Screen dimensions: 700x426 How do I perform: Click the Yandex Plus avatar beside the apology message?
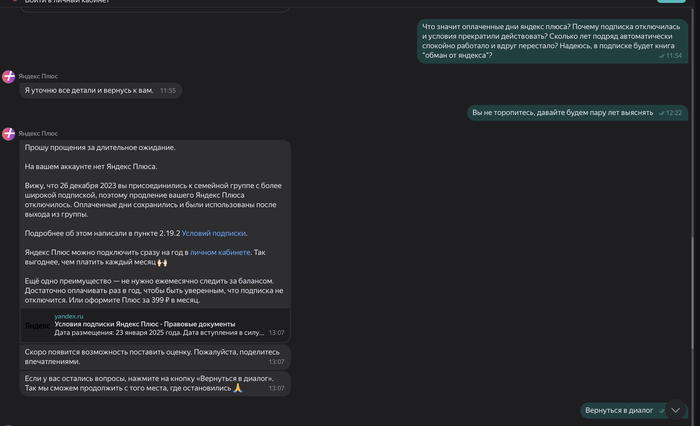[x=9, y=133]
